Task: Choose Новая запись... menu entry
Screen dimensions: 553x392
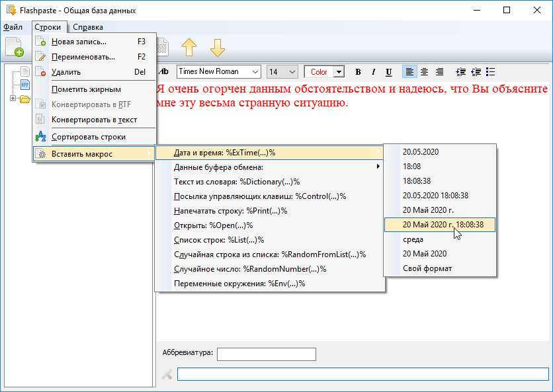Action: tap(94, 42)
